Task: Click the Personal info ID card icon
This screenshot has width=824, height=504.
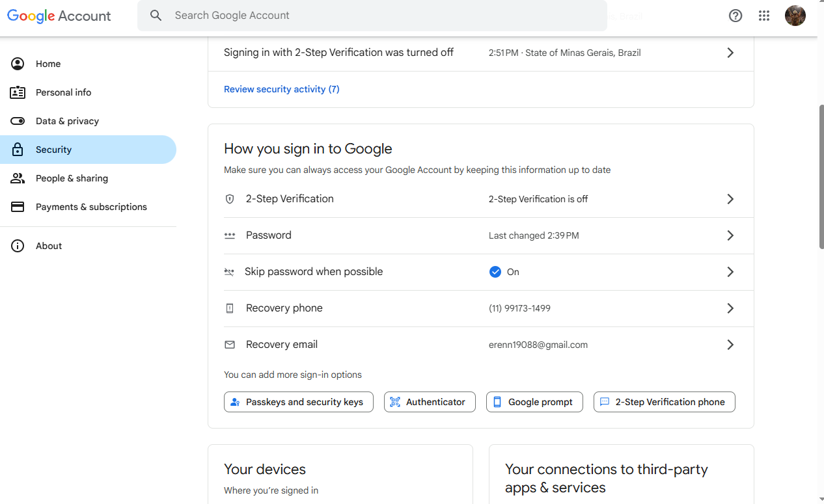Action: pos(18,92)
